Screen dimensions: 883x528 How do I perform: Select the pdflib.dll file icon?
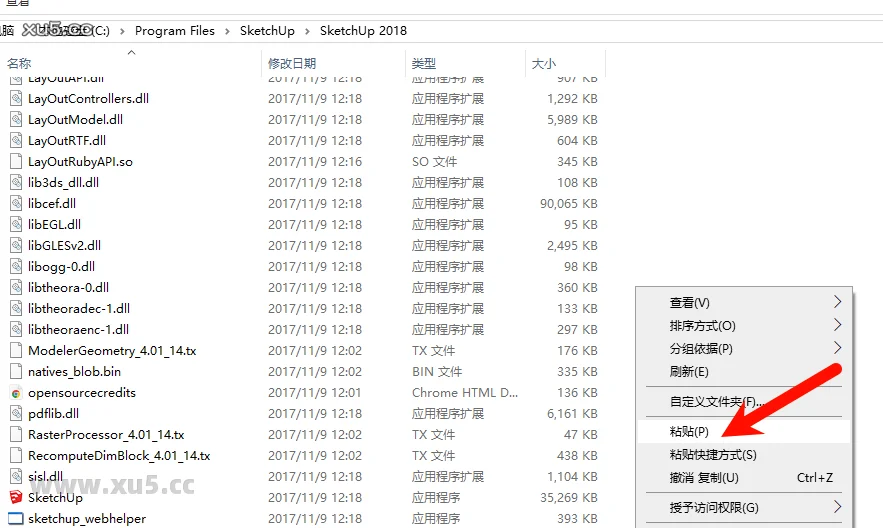click(x=16, y=413)
